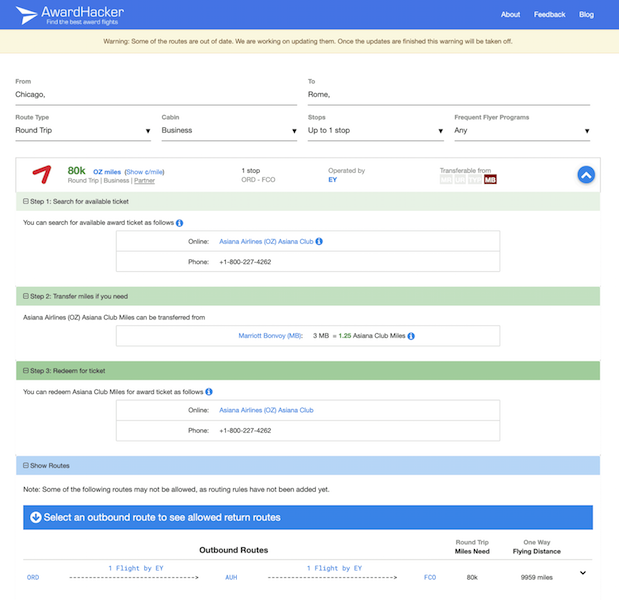The height and width of the screenshot is (600, 619).
Task: Click the MB transfer partner badge
Action: (x=490, y=180)
